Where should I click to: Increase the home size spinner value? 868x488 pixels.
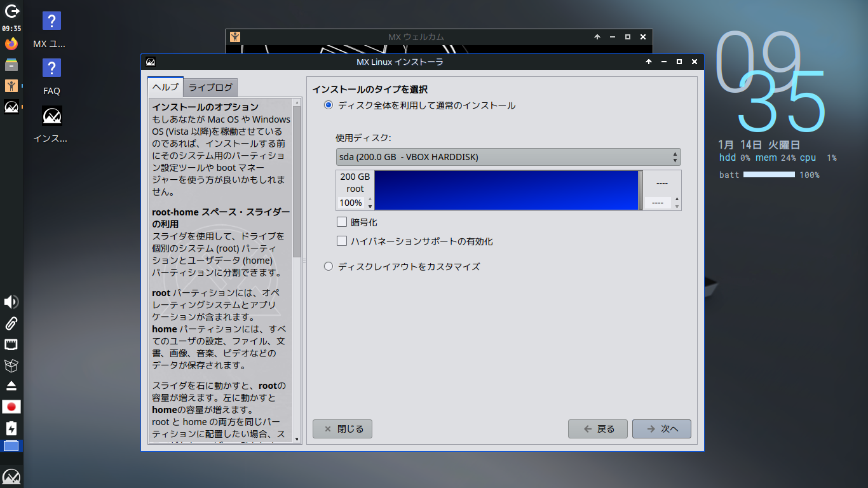[x=677, y=200]
